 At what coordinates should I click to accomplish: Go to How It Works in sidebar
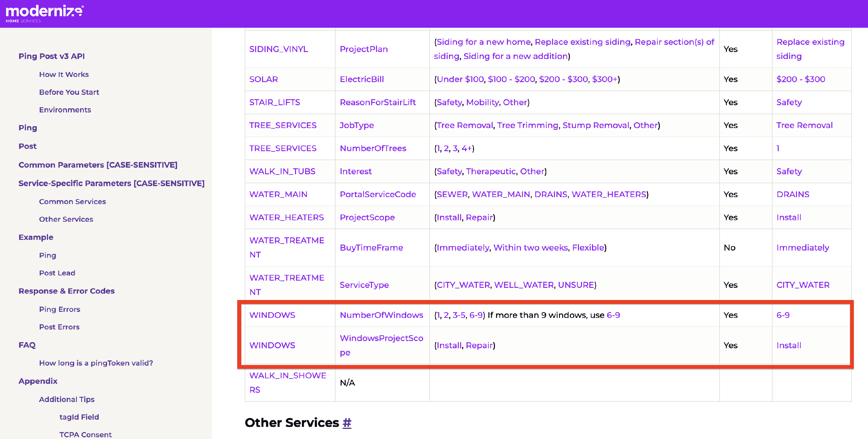64,74
